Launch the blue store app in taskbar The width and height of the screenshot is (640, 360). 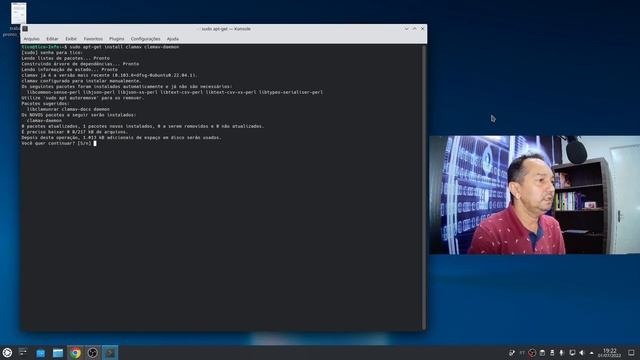[40, 353]
